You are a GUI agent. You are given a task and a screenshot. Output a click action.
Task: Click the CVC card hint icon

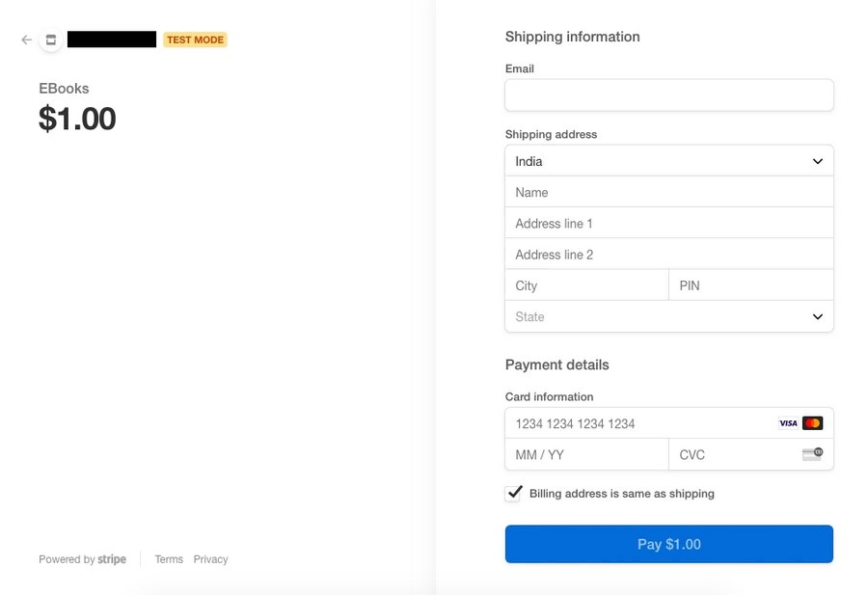(813, 454)
